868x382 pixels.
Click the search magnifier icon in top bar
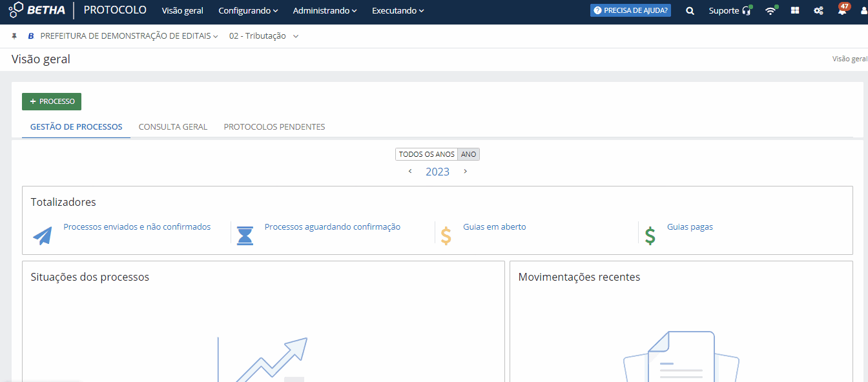[690, 11]
